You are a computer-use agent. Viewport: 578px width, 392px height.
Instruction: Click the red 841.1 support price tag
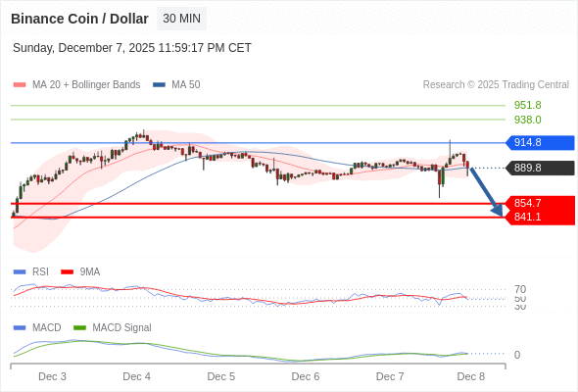point(540,217)
